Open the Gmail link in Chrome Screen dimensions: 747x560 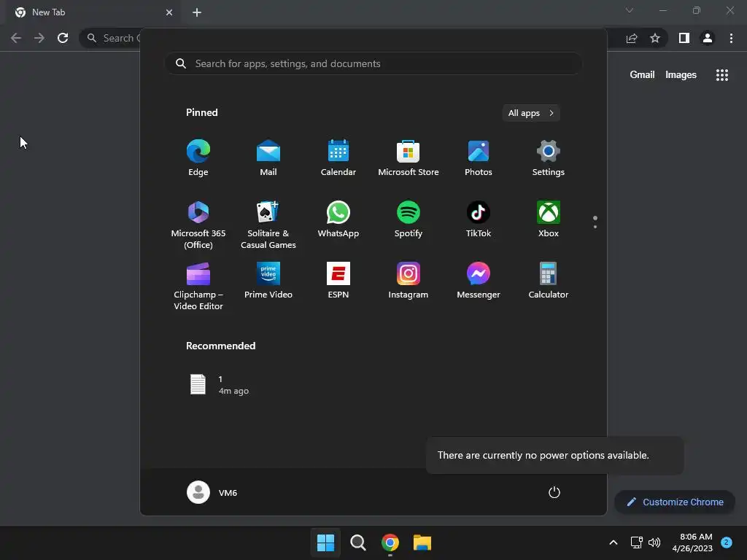click(x=642, y=75)
